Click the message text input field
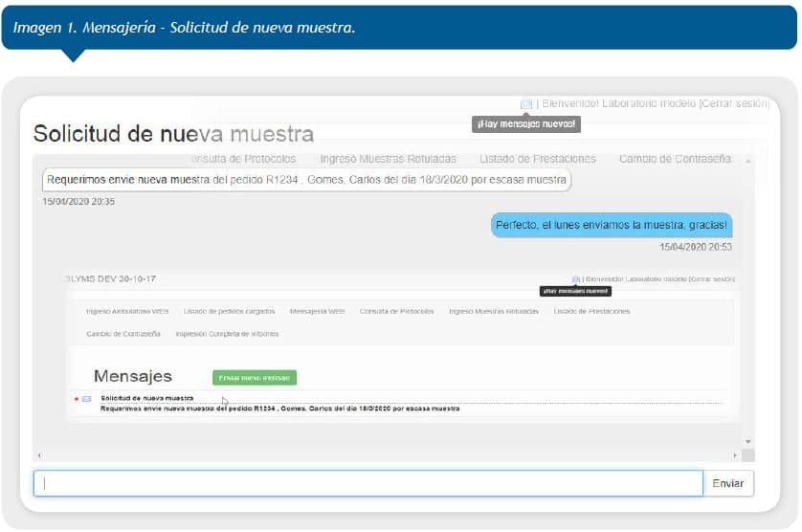 [368, 484]
